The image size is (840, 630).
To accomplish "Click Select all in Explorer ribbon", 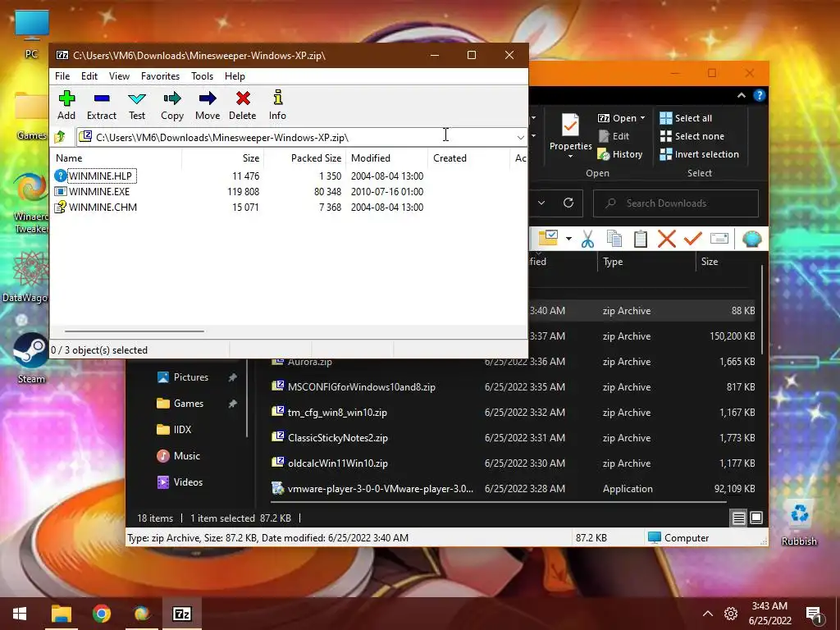I will click(686, 118).
